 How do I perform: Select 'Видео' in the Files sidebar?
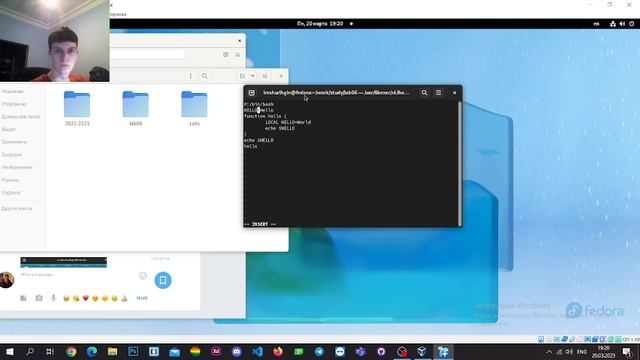coord(8,129)
